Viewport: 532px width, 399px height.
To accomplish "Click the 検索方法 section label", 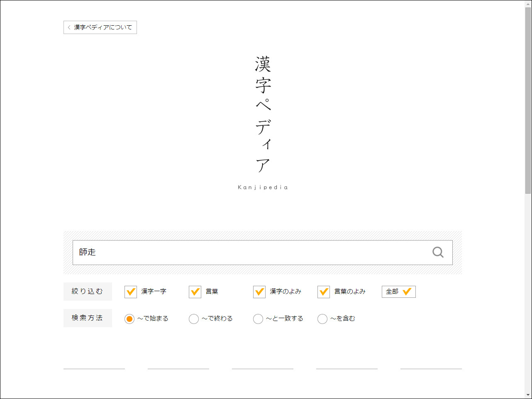I will (x=88, y=318).
